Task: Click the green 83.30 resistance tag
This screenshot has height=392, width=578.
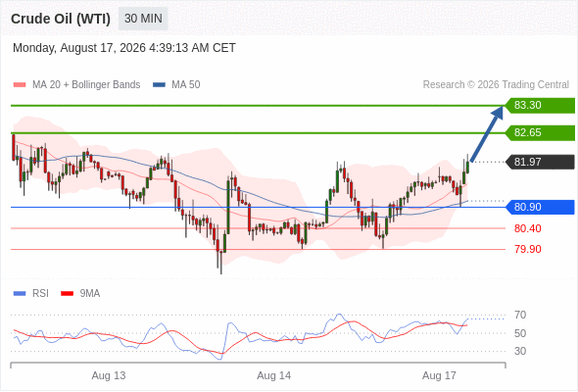Action: (540, 106)
